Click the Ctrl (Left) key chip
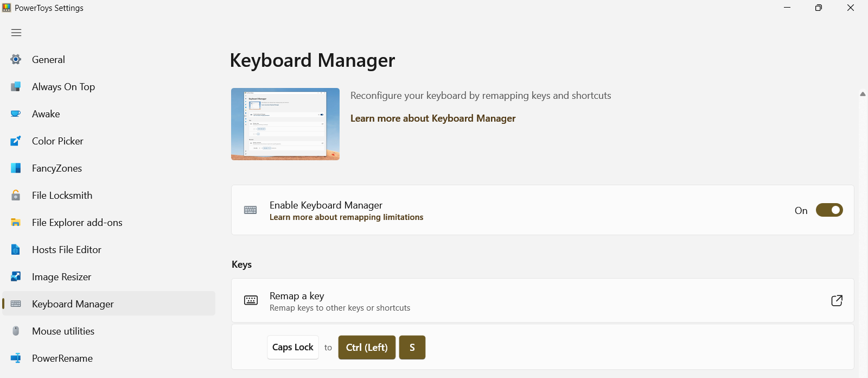The height and width of the screenshot is (378, 868). click(x=367, y=348)
